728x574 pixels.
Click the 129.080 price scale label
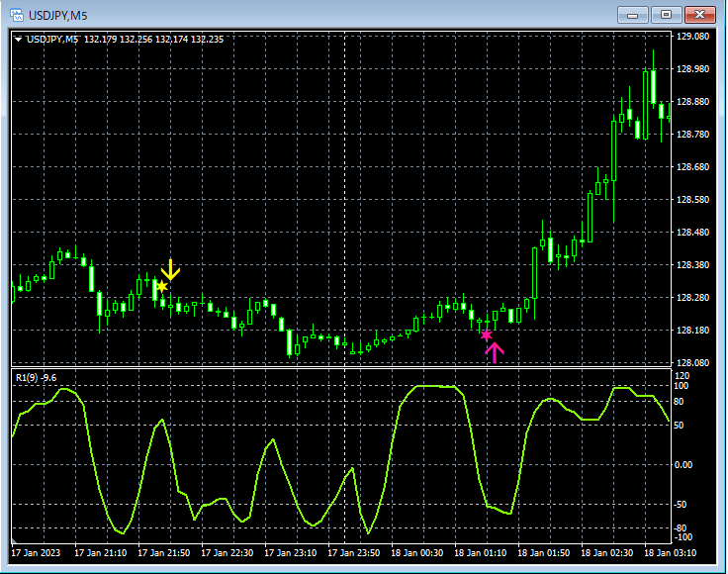pyautogui.click(x=692, y=37)
